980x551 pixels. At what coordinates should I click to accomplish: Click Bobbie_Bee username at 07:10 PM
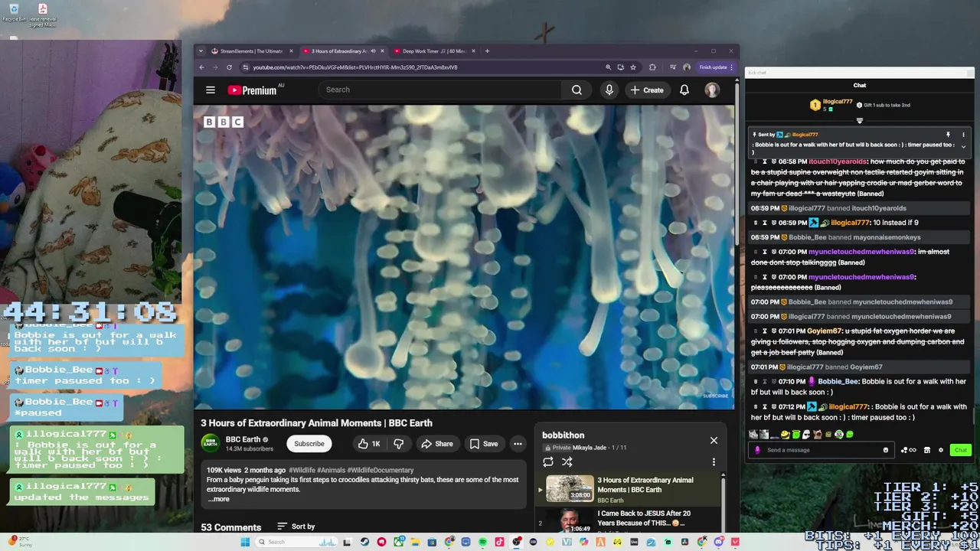tap(838, 381)
